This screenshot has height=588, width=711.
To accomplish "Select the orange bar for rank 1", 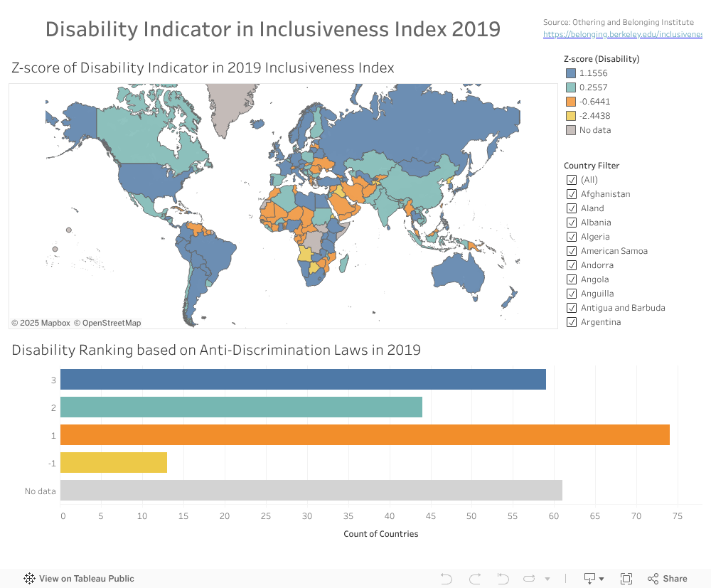I will click(364, 434).
